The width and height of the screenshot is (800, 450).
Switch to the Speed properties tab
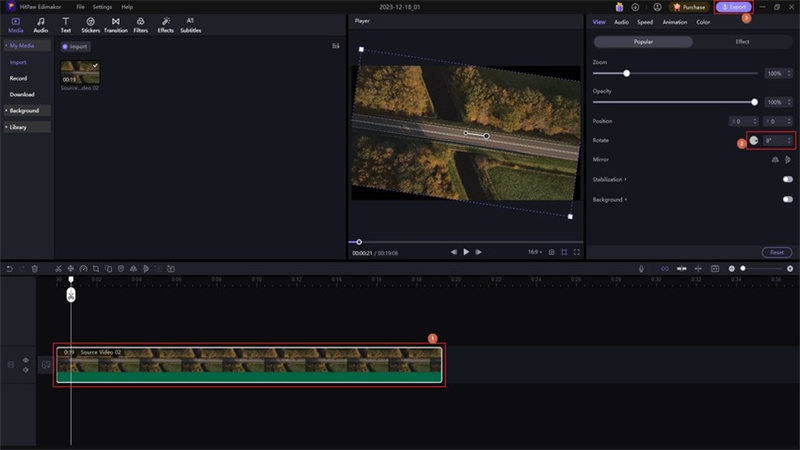tap(645, 22)
